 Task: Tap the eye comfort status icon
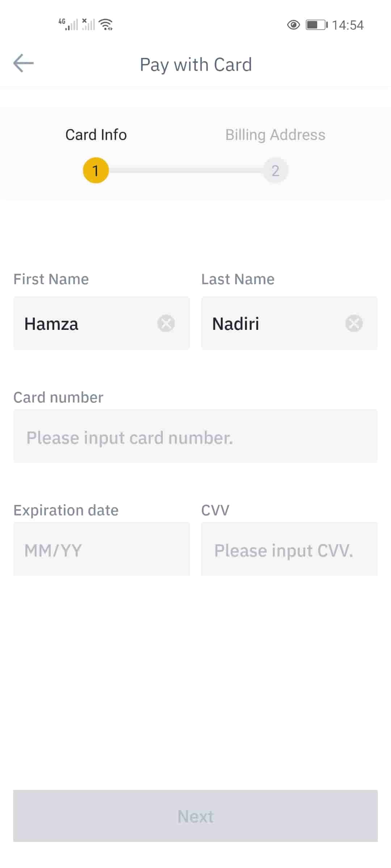click(x=293, y=25)
